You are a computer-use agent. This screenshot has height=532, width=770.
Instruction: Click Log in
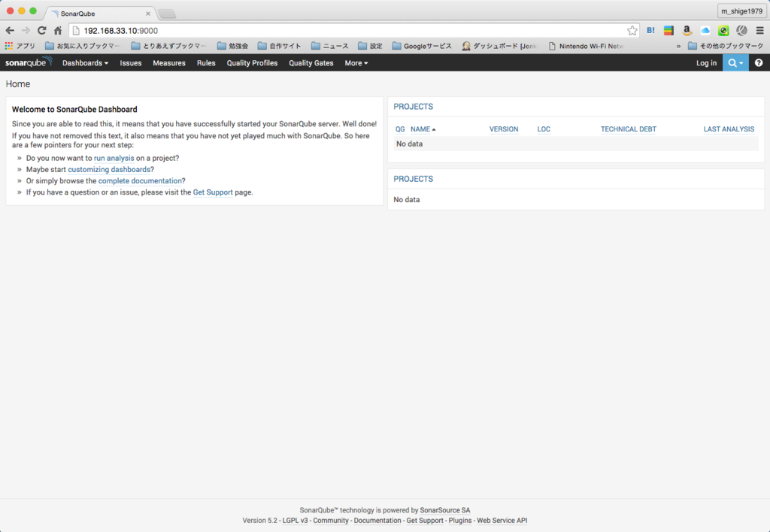(706, 63)
